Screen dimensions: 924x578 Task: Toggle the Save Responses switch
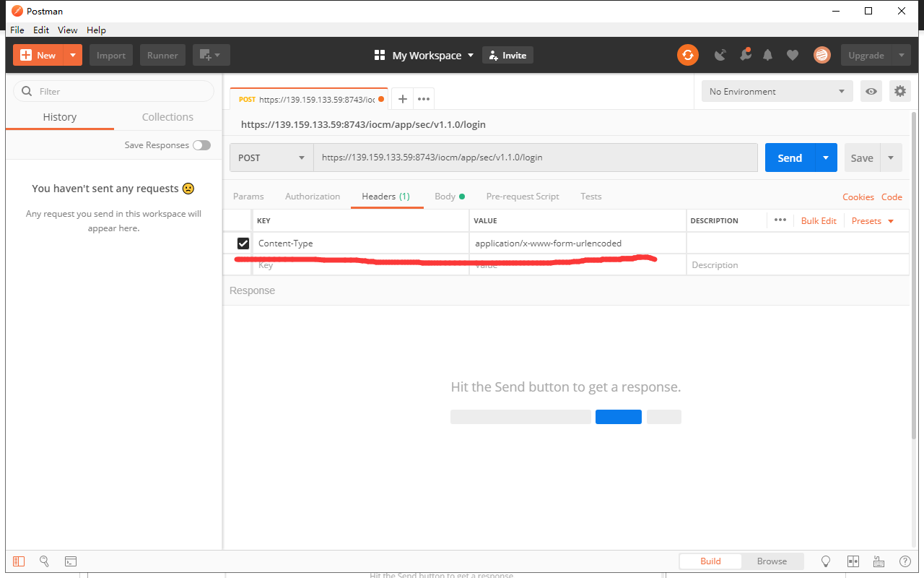(201, 145)
